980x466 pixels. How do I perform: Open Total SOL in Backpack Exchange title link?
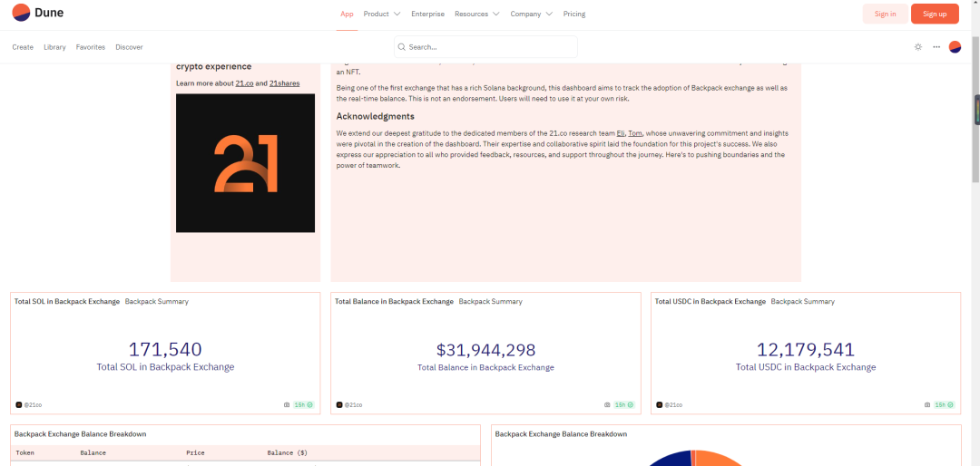[x=67, y=301]
